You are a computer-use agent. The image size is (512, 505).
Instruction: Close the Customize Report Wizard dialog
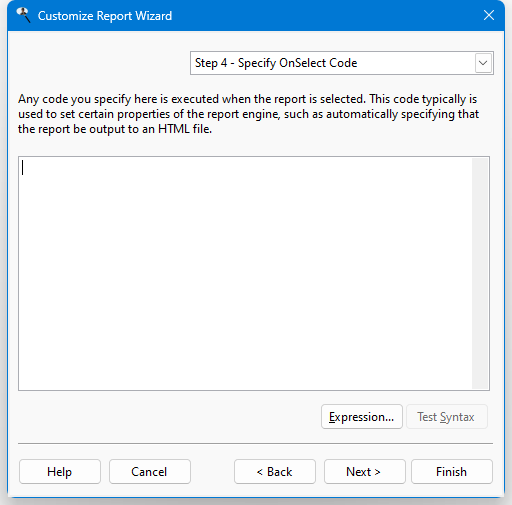(489, 15)
